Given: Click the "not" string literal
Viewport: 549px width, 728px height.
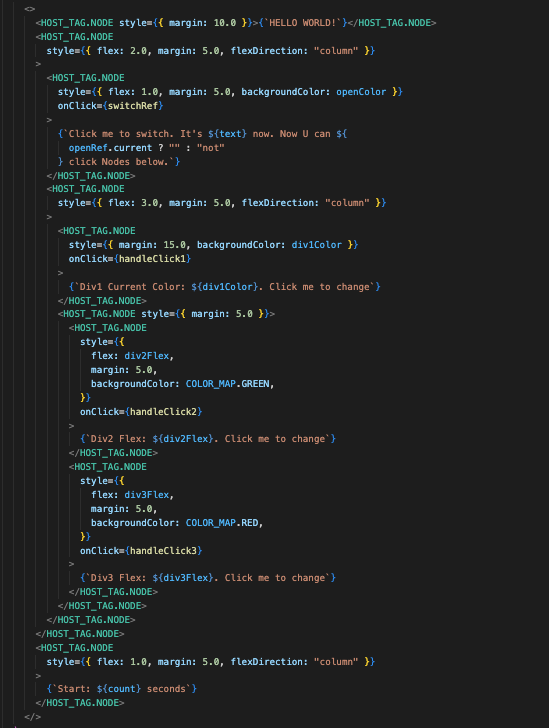Looking at the screenshot, I should pos(210,148).
